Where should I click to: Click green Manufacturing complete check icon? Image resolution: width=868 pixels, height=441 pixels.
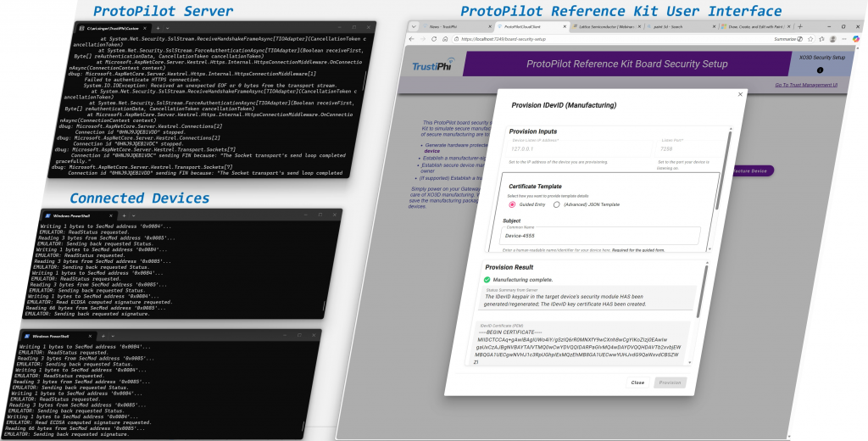(x=487, y=279)
